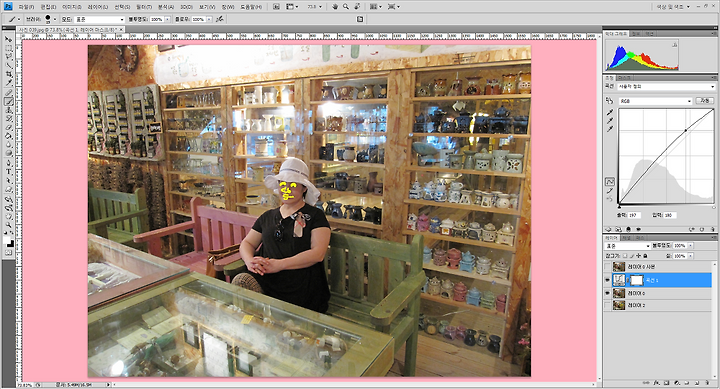Click the curves black point slider
Screen dimensions: 720x389
[x=619, y=208]
